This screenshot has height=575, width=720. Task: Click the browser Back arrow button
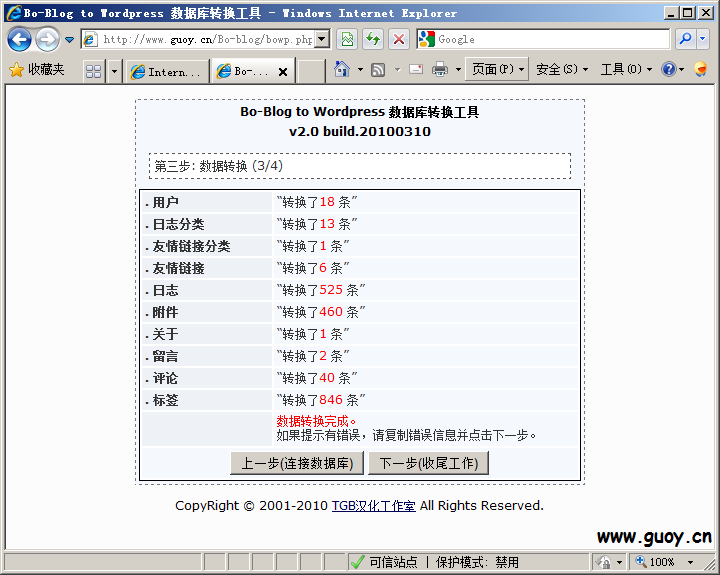coord(19,39)
